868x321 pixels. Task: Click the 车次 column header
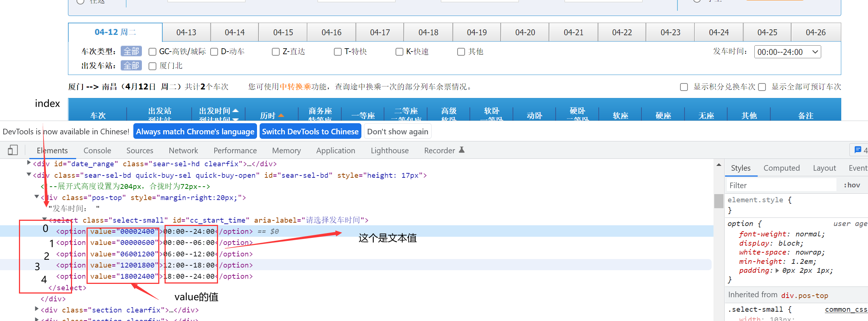(98, 115)
